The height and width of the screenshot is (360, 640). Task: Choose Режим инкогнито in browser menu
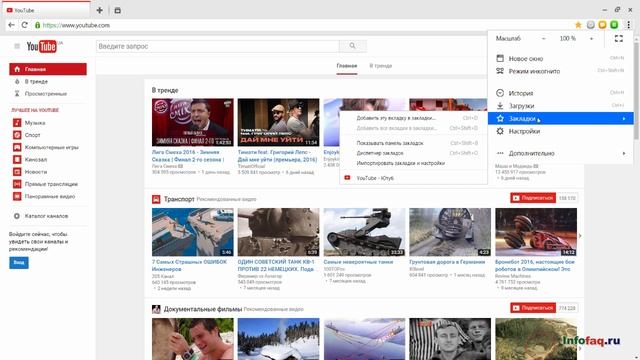click(x=560, y=71)
